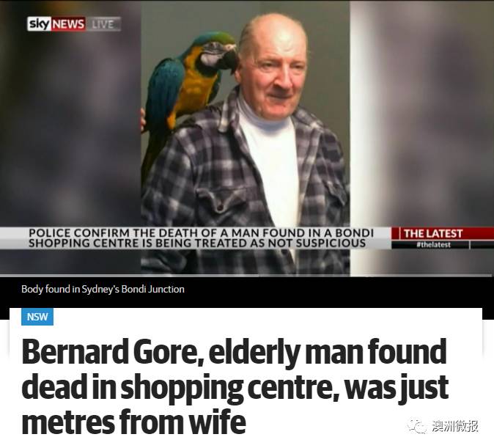Image resolution: width=494 pixels, height=448 pixels.
Task: Click the black box right of #thelatest
Action: coord(482,245)
